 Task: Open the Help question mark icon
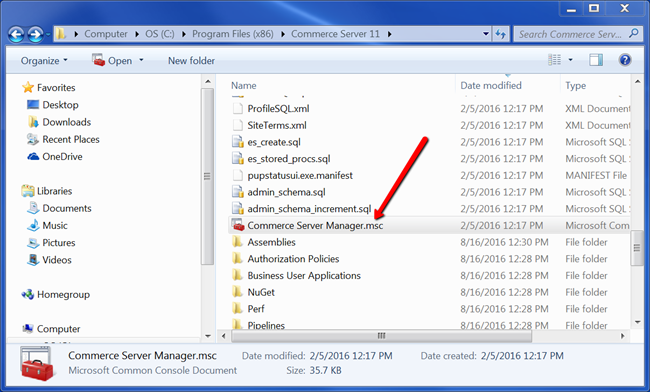[625, 60]
